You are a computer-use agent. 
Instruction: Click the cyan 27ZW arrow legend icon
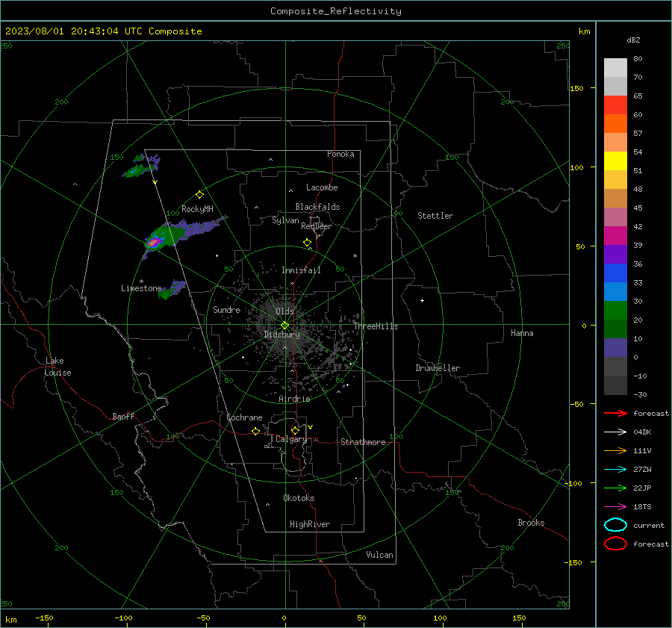[x=615, y=470]
